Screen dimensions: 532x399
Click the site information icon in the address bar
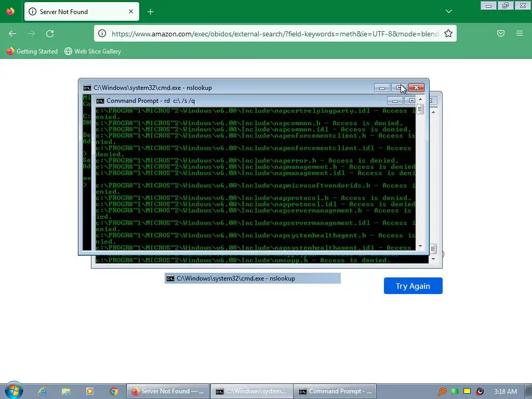[x=102, y=34]
